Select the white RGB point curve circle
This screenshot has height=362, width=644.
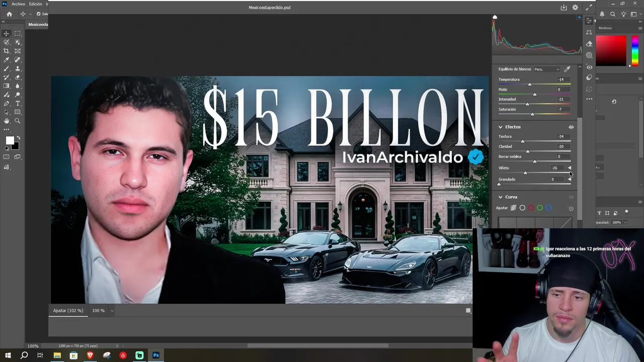coord(522,208)
